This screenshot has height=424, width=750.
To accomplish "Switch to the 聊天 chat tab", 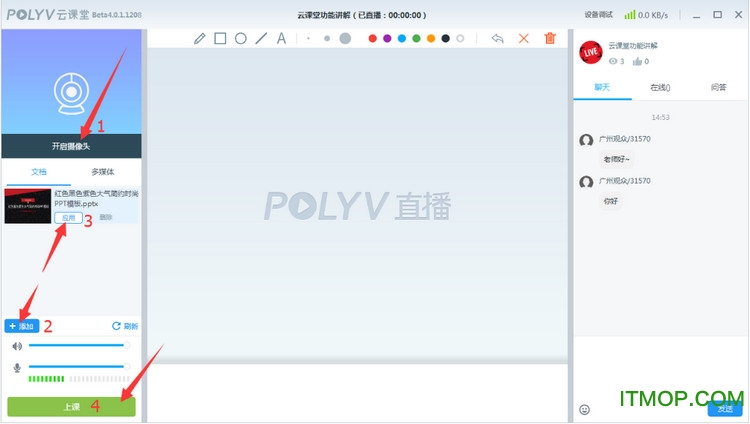I will (602, 87).
